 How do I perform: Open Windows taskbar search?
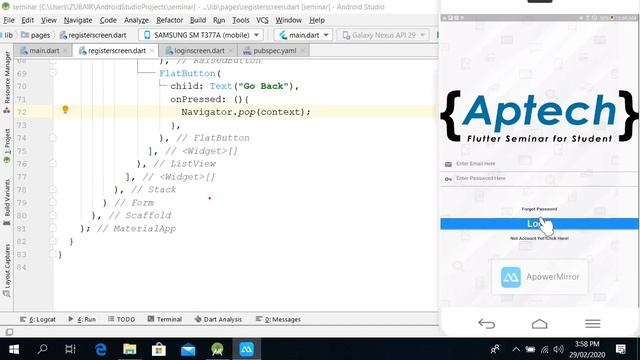pyautogui.click(x=42, y=349)
